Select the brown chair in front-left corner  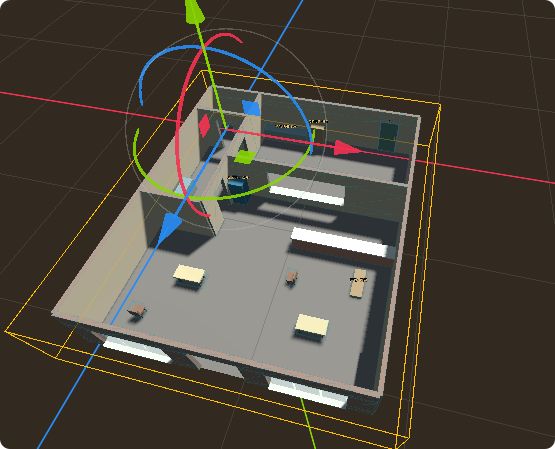click(x=137, y=311)
